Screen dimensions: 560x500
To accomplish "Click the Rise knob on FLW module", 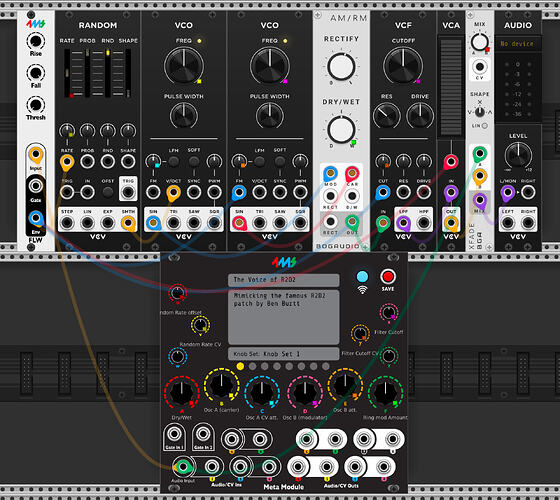I will [35, 41].
